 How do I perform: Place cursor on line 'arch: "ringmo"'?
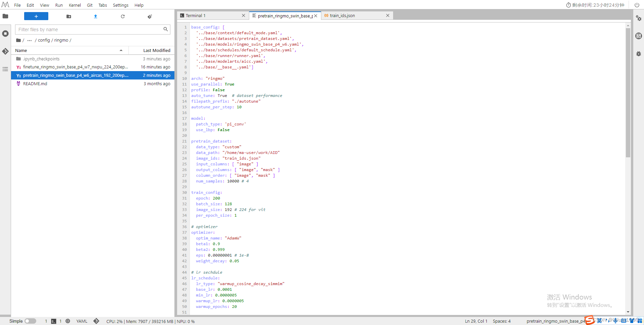coord(208,78)
